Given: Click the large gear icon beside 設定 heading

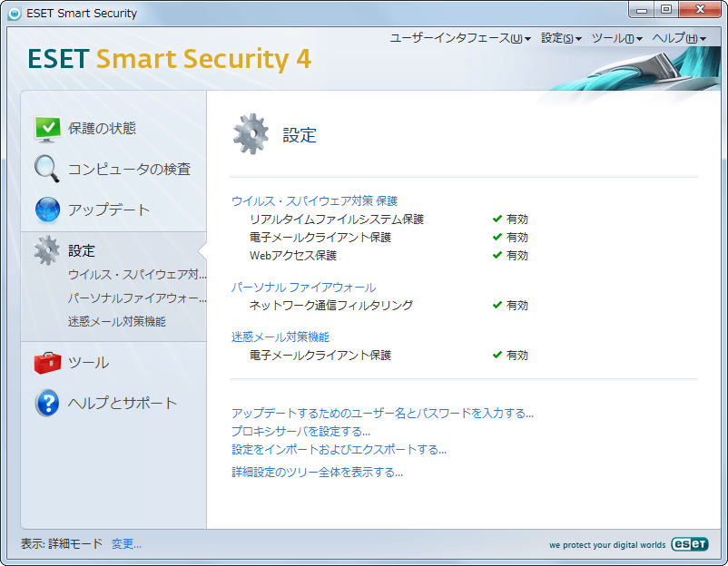Looking at the screenshot, I should (x=251, y=134).
